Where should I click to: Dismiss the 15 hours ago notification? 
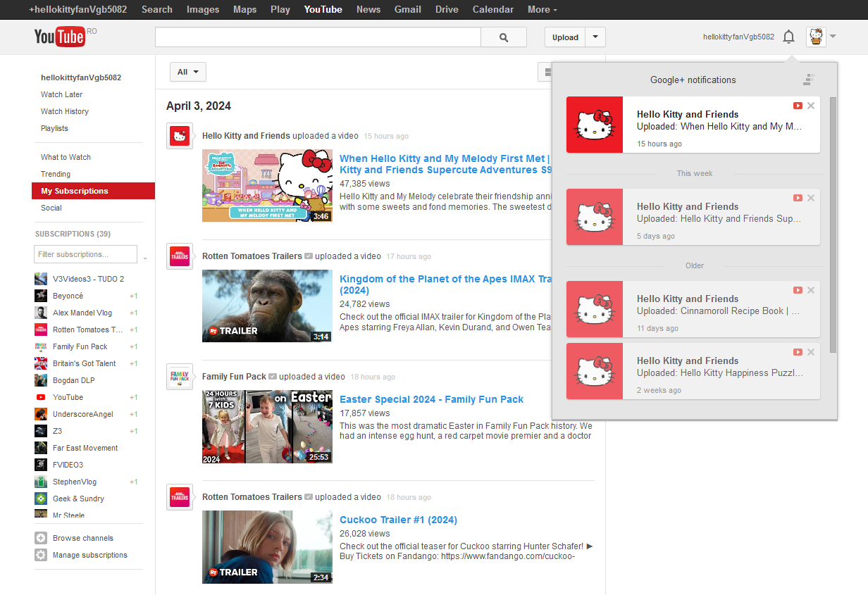[811, 106]
